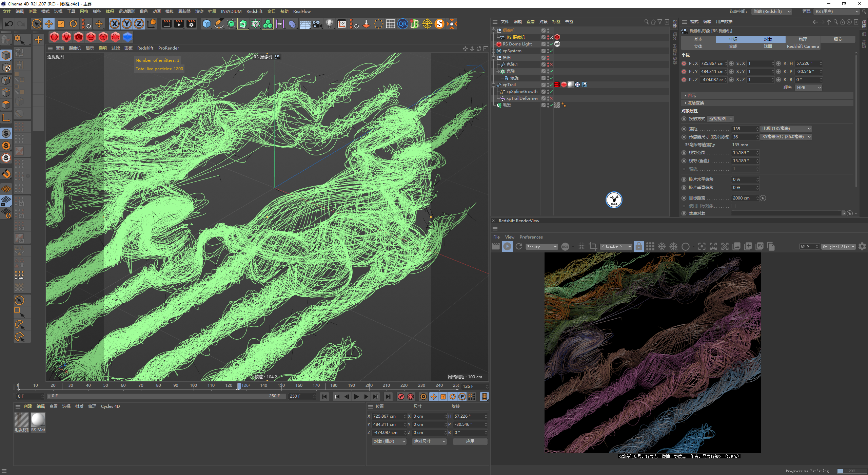Open the Redshift menu in menu bar
The image size is (868, 475).
[x=254, y=12]
